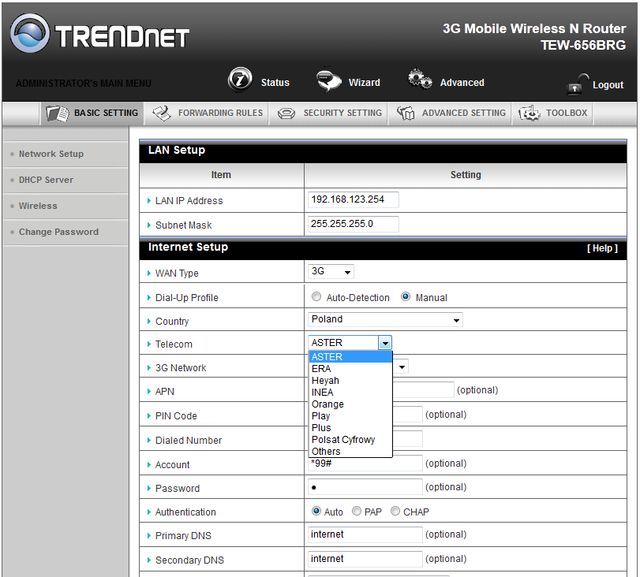Click the Toolbox gear icon

529,113
